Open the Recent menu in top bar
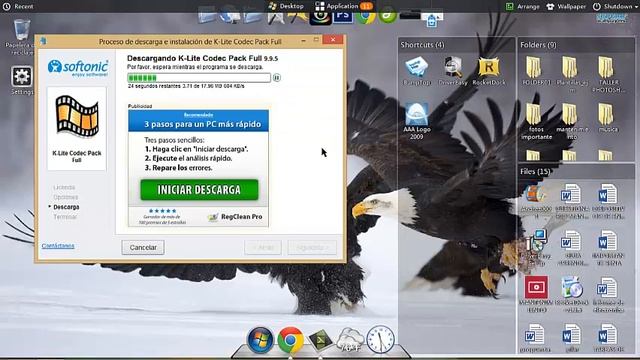The image size is (640, 360). [x=18, y=6]
